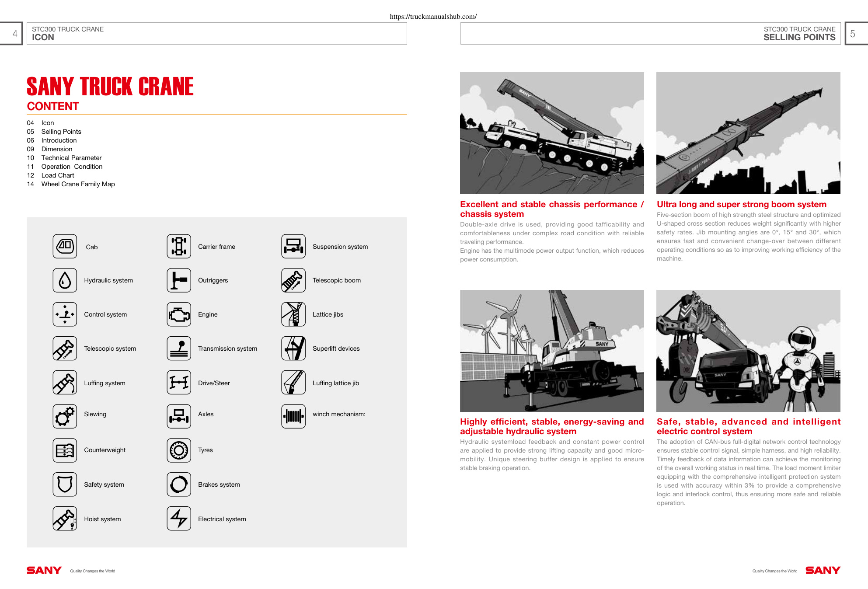Select the Telescopic system icon
Viewport: 868px width, 589px height.
click(65, 349)
